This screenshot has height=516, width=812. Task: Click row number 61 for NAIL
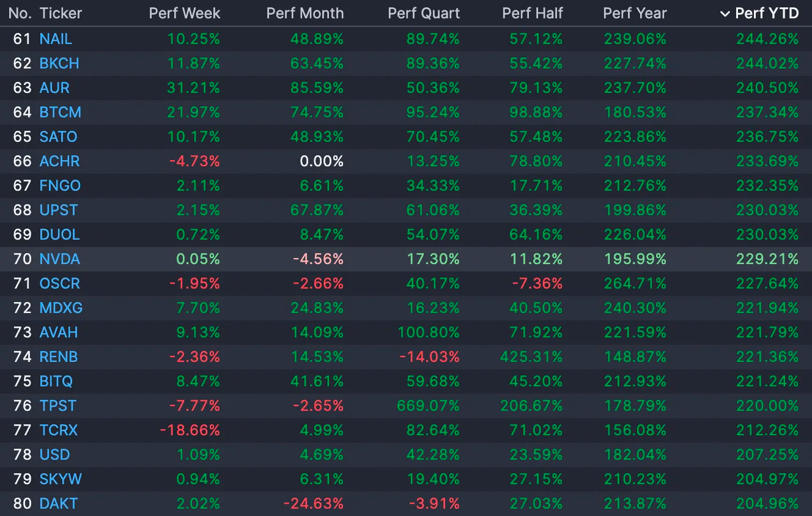tap(22, 39)
